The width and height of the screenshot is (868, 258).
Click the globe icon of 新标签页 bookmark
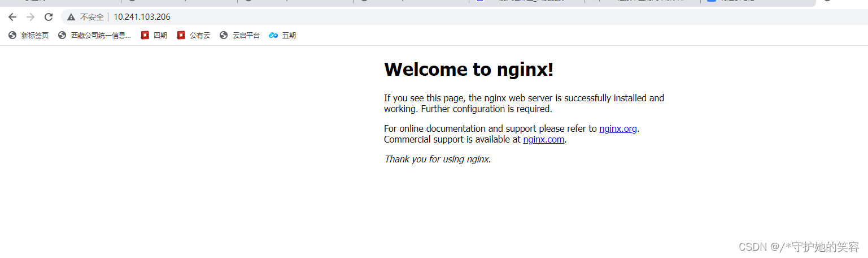(x=12, y=35)
